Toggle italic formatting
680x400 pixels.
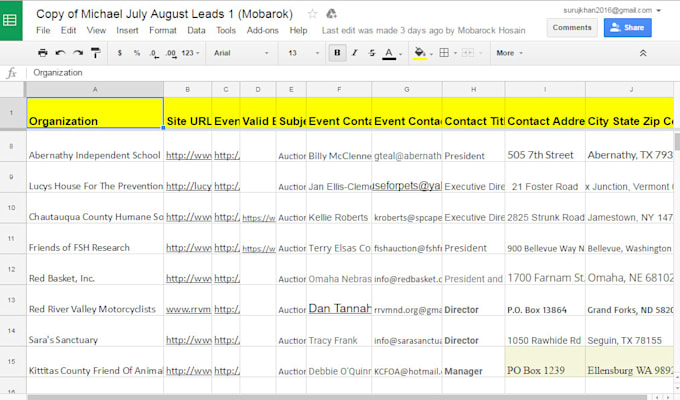pyautogui.click(x=355, y=53)
